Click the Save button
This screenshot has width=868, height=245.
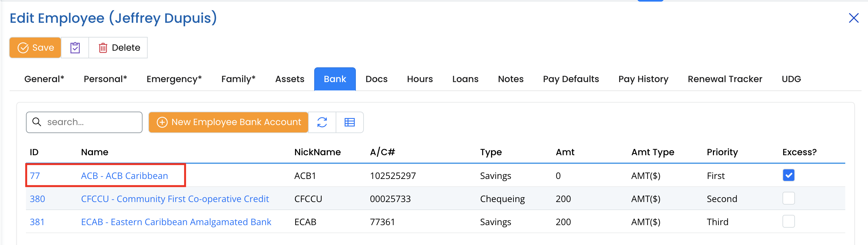click(35, 47)
